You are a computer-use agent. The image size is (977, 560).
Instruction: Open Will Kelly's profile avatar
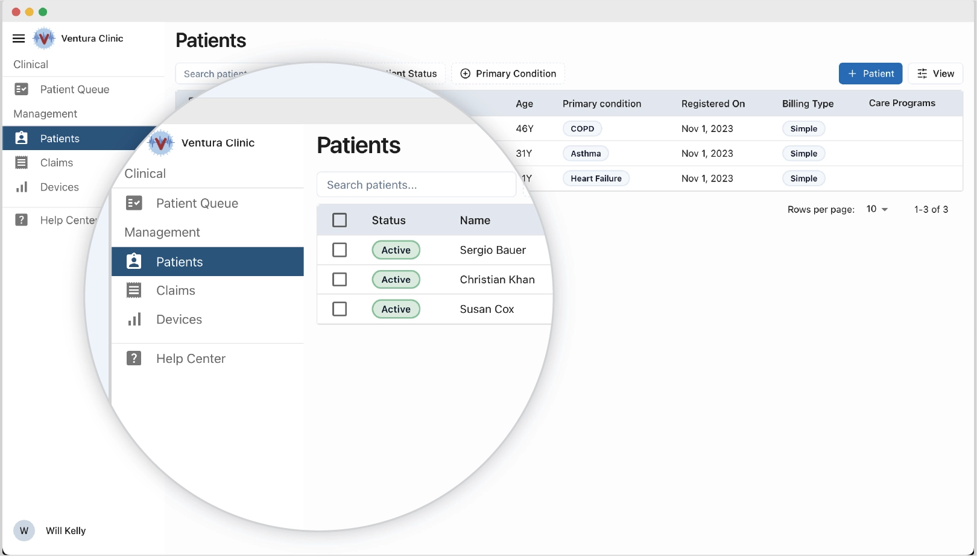[x=24, y=530]
